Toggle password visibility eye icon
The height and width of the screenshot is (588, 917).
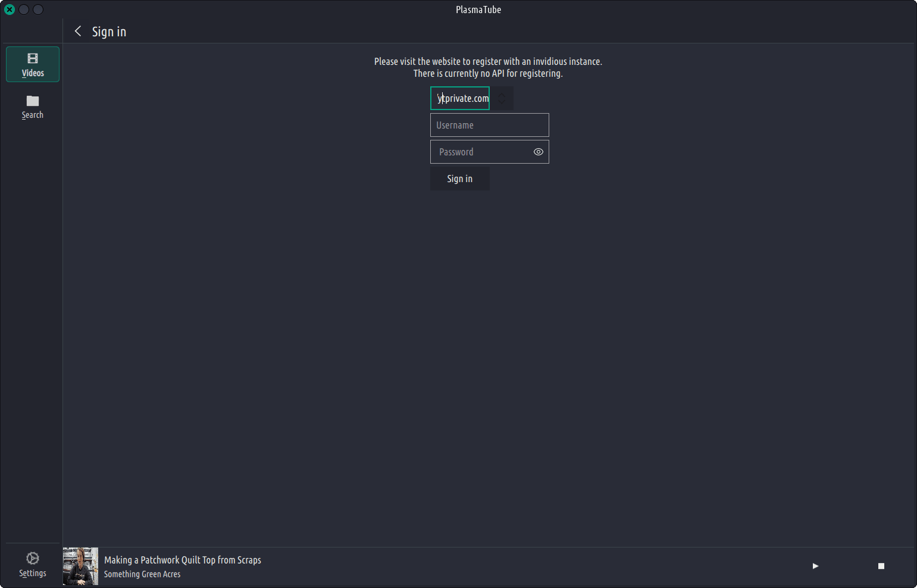pos(539,152)
